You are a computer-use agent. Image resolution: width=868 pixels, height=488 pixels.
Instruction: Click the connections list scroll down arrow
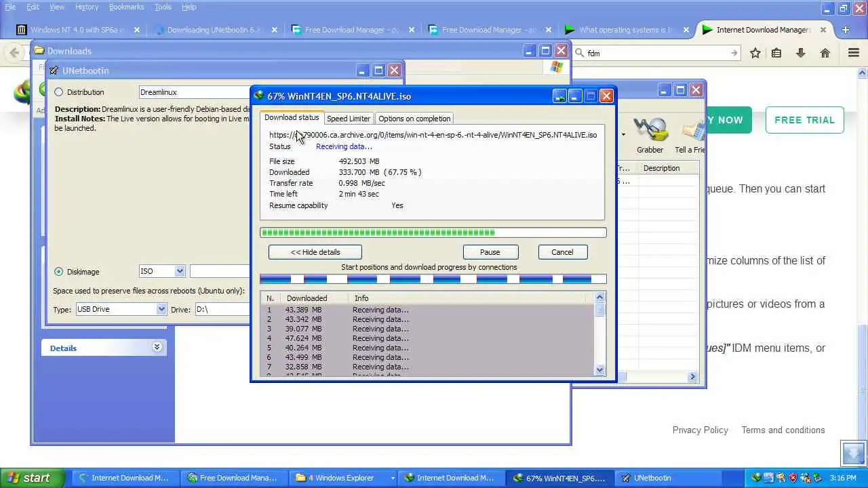click(x=599, y=369)
